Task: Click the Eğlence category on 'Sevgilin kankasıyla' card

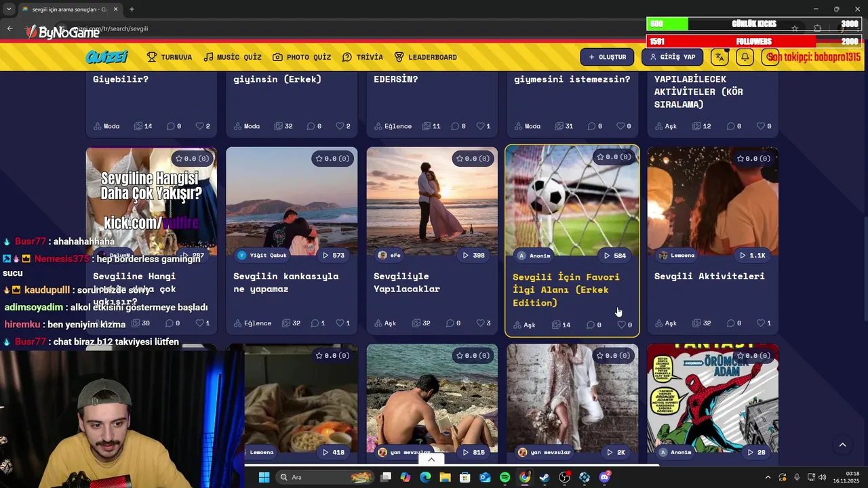Action: [x=252, y=323]
